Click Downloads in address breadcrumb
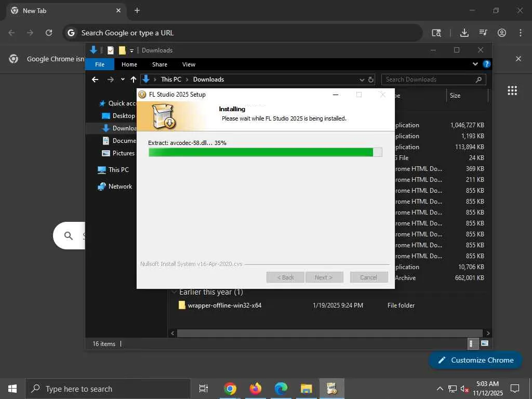The width and height of the screenshot is (532, 399). coord(209,79)
